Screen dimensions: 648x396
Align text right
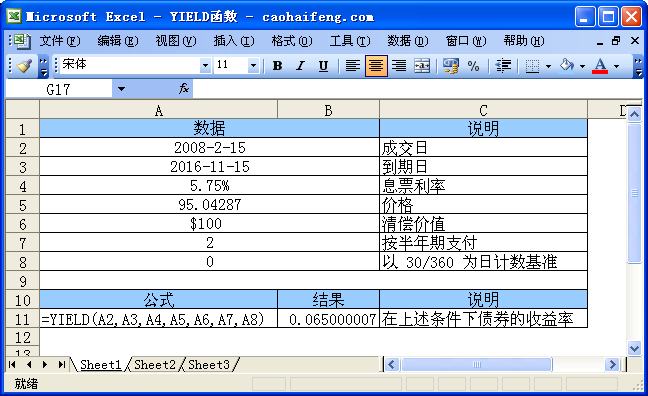point(399,66)
